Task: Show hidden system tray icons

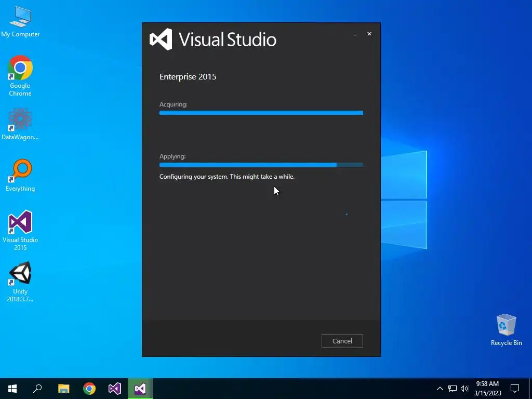Action: tap(440, 389)
